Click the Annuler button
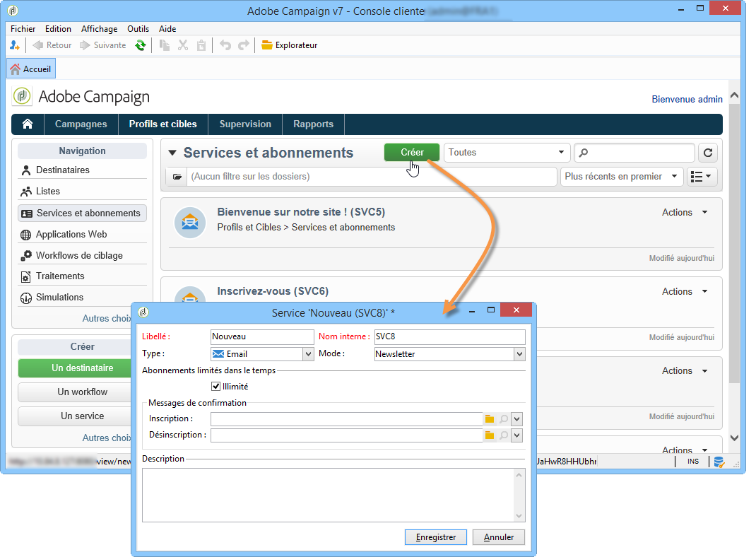The image size is (756, 557). click(499, 537)
